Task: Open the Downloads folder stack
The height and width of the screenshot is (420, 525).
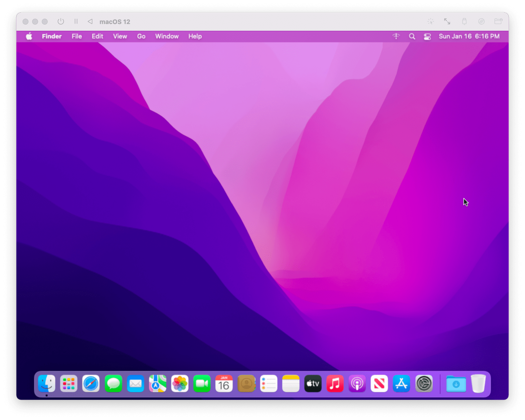Action: tap(456, 384)
